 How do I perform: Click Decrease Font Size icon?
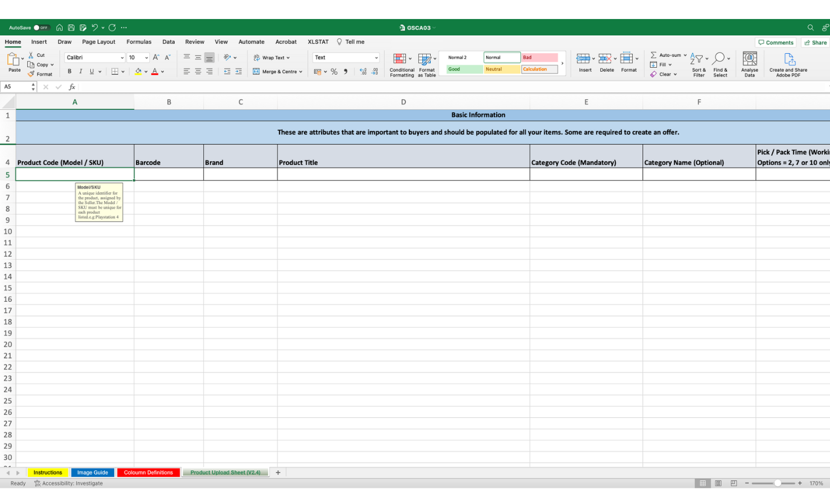(167, 58)
